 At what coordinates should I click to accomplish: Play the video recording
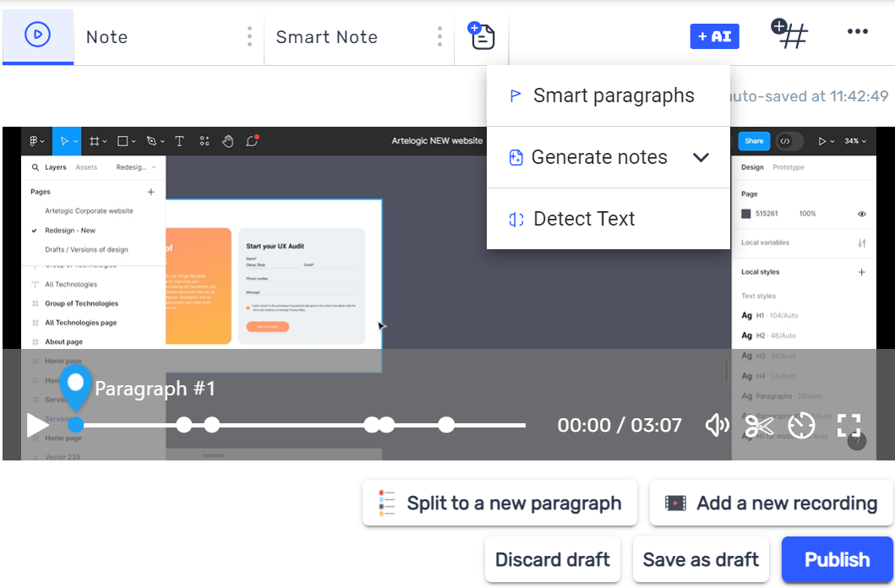tap(37, 425)
